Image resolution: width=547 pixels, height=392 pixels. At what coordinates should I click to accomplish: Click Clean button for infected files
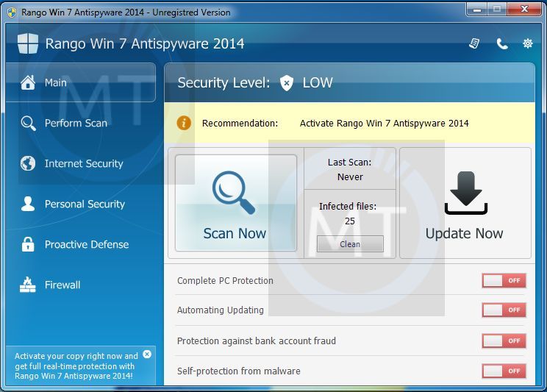coord(350,244)
